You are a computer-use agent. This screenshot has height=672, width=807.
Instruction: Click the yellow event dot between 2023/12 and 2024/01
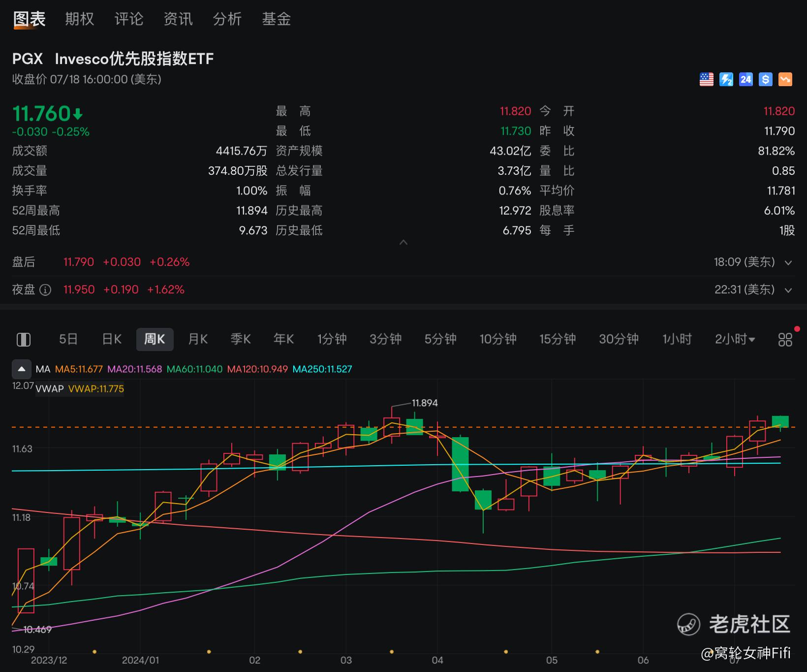tap(94, 652)
